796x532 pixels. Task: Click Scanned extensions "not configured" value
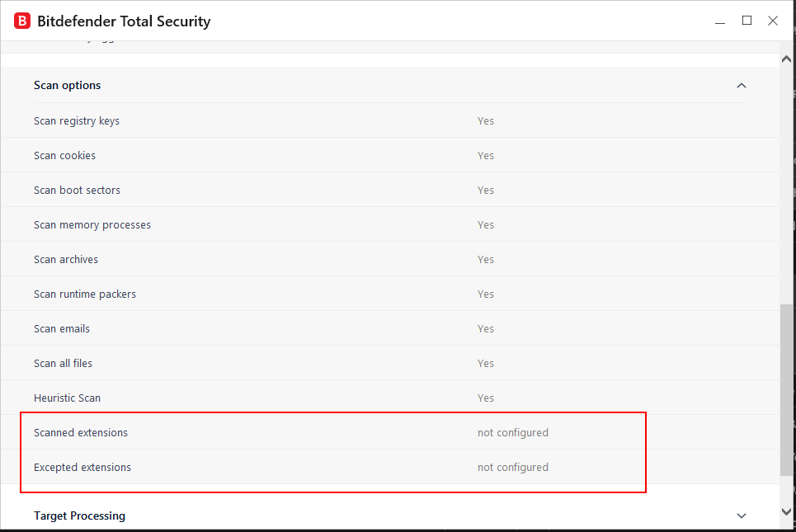click(512, 433)
